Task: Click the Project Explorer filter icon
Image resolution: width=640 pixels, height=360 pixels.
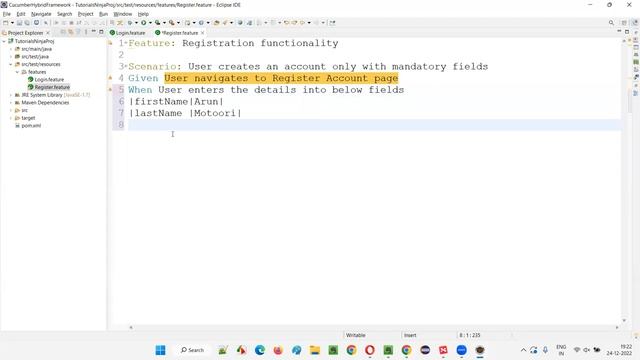Action: point(78,32)
